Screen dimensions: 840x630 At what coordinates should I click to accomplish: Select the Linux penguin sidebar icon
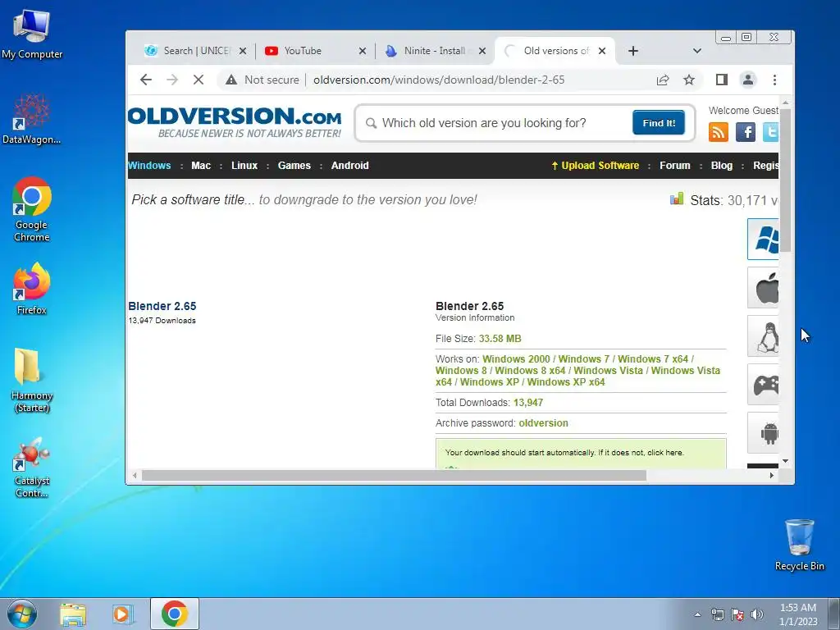(764, 336)
